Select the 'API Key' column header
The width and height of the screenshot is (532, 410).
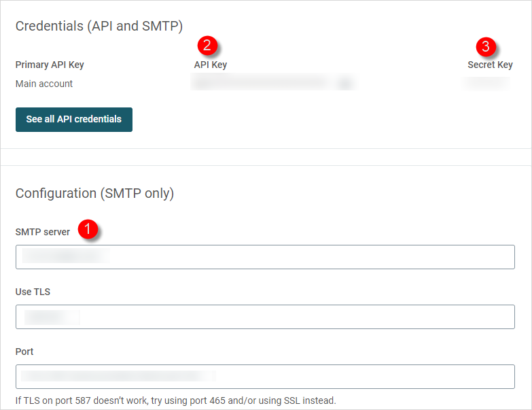pyautogui.click(x=211, y=65)
